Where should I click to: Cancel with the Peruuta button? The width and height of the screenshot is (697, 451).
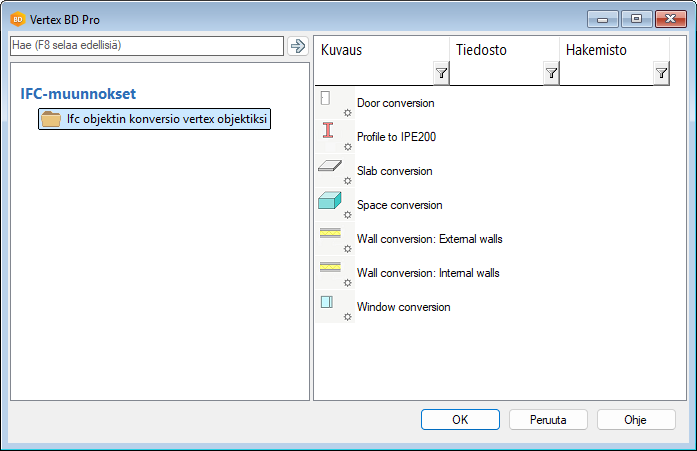[548, 420]
